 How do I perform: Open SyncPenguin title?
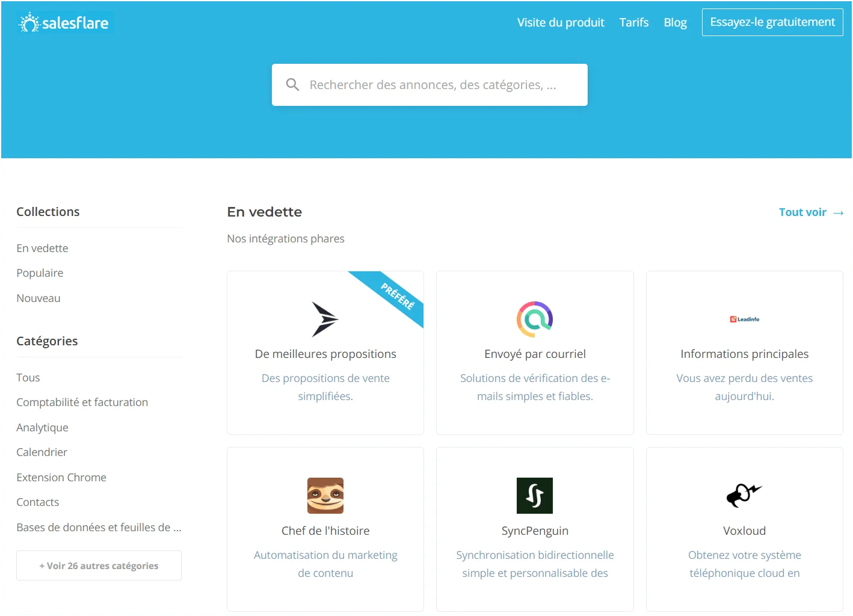535,531
